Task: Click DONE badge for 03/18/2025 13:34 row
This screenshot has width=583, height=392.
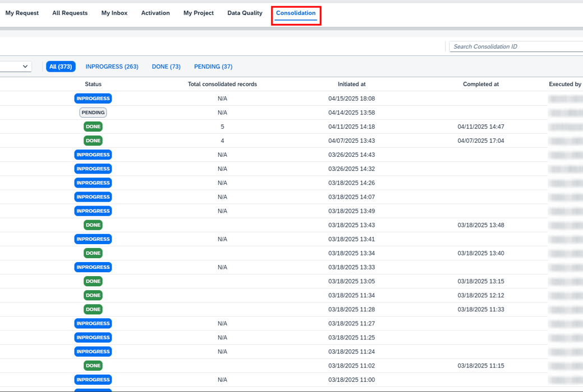Action: click(93, 253)
